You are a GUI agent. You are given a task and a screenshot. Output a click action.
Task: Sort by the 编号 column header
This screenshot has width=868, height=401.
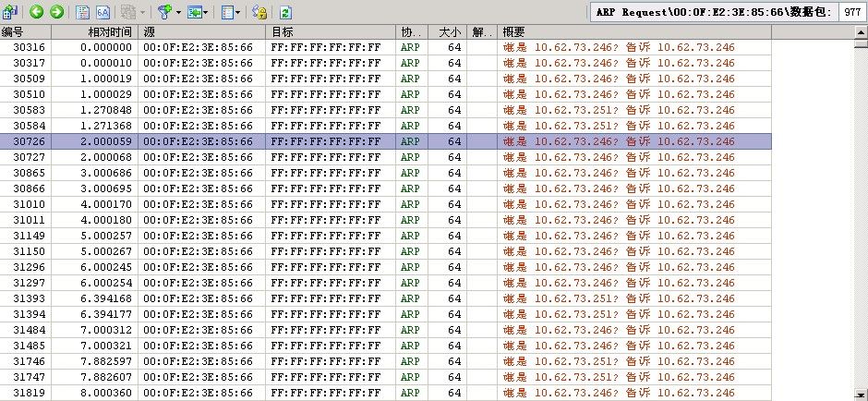(26, 32)
